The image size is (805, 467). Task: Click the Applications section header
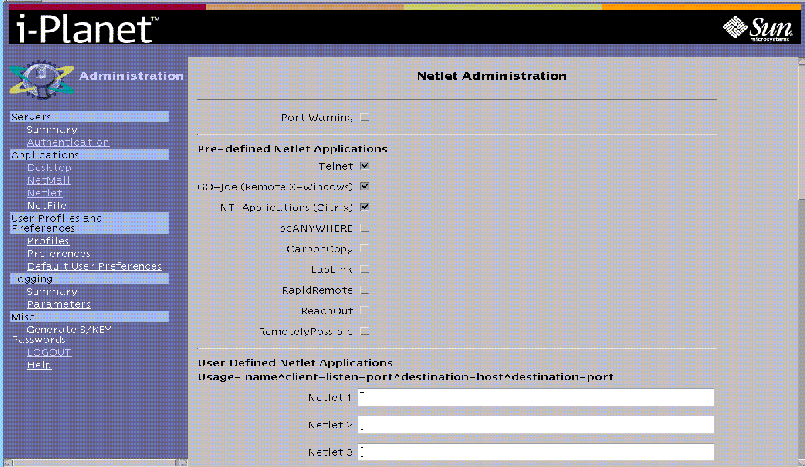[89, 154]
